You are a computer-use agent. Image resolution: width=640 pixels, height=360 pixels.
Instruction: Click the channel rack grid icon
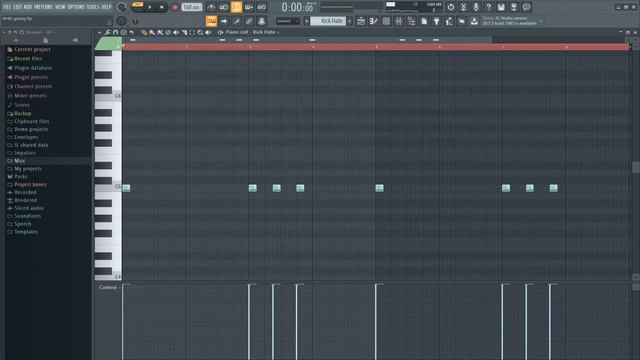click(x=386, y=21)
